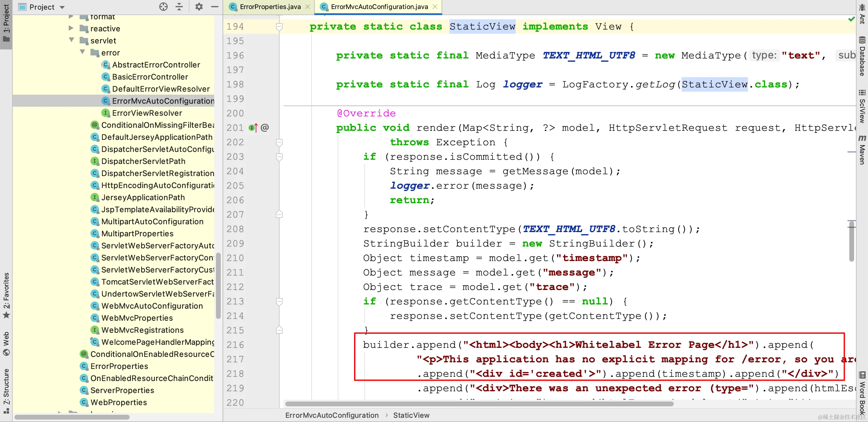This screenshot has width=868, height=422.
Task: Expand the reactive folder
Action: click(x=71, y=28)
